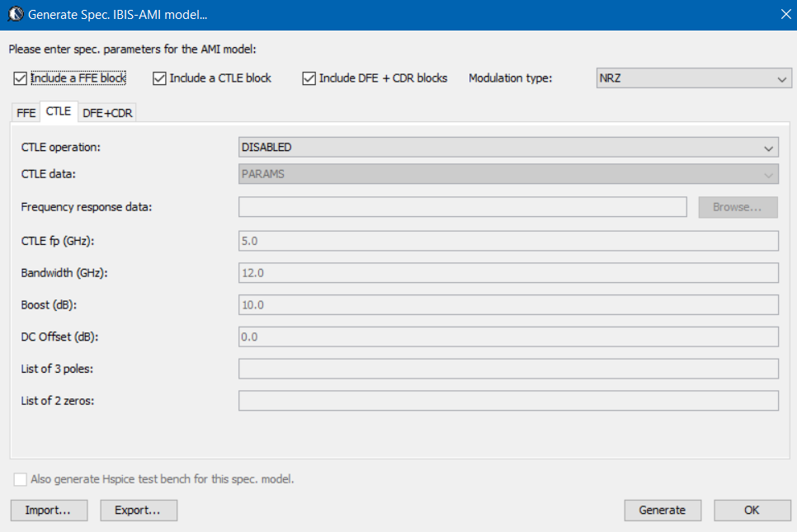Switch to the FFE tab

pyautogui.click(x=26, y=113)
